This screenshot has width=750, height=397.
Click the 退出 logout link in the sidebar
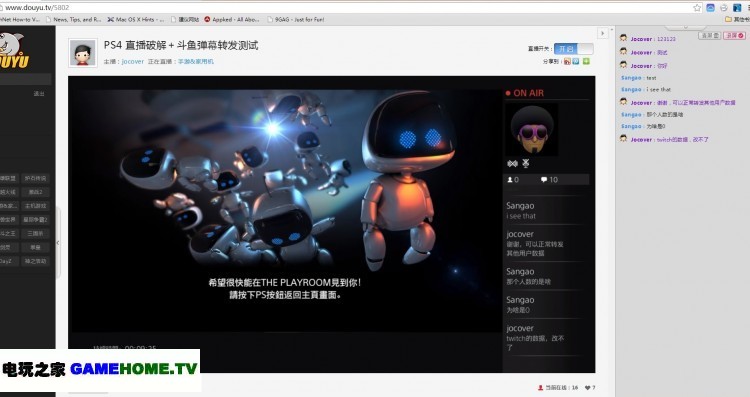coord(39,94)
